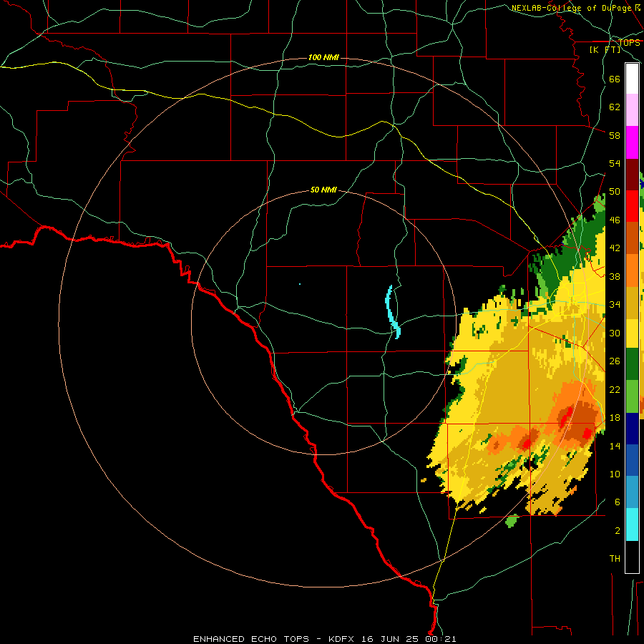Click the black TH legend swatch
The width and height of the screenshot is (644, 644).
(x=632, y=556)
